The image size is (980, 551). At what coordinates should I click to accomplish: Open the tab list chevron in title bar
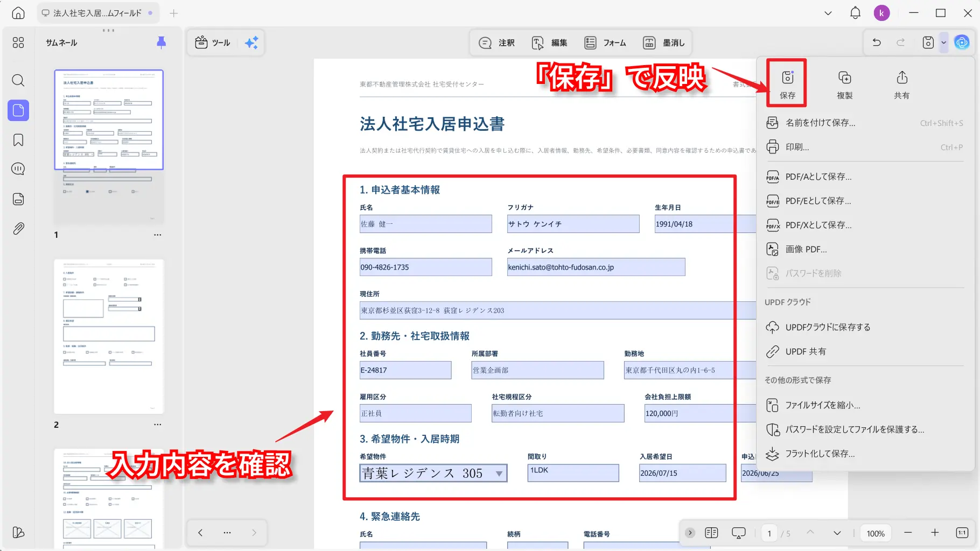(828, 13)
